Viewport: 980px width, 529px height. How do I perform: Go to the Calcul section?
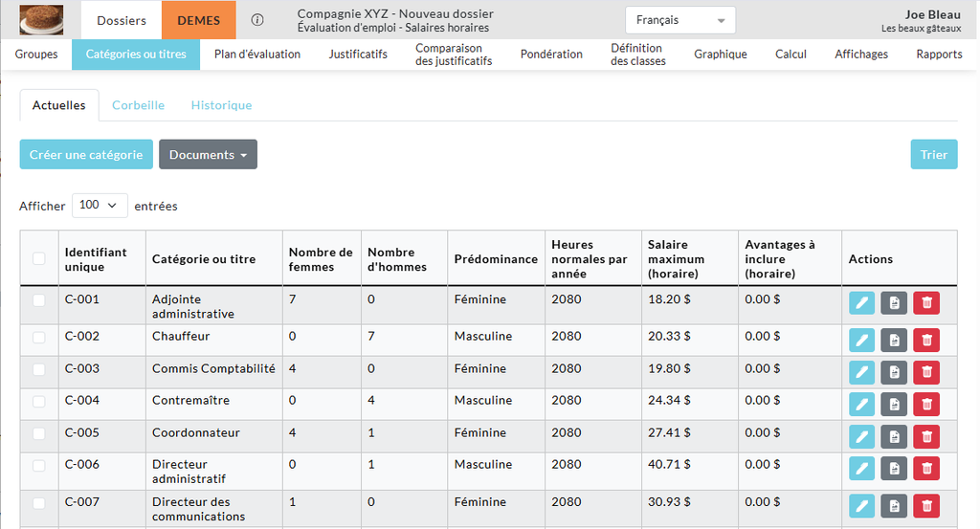tap(791, 55)
